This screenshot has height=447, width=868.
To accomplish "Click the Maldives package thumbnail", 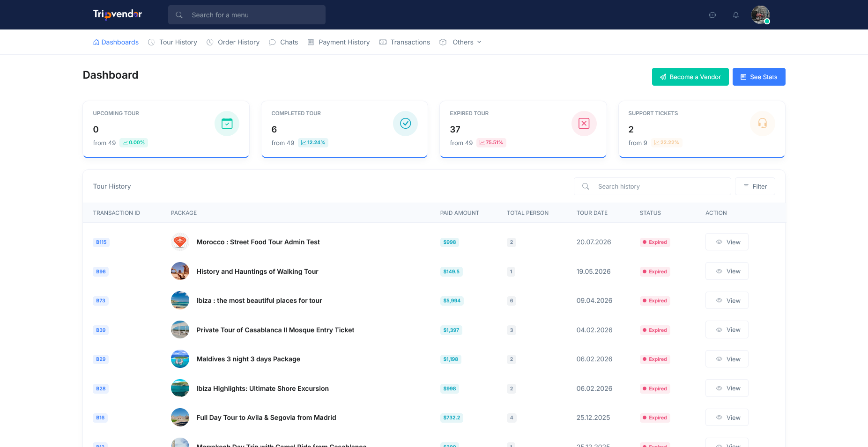I will click(x=180, y=359).
